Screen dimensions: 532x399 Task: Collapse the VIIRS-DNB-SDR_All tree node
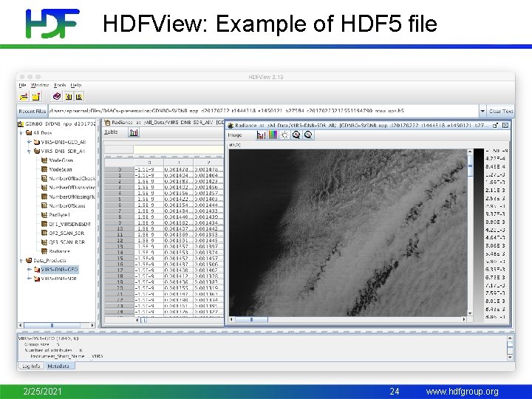(x=29, y=151)
